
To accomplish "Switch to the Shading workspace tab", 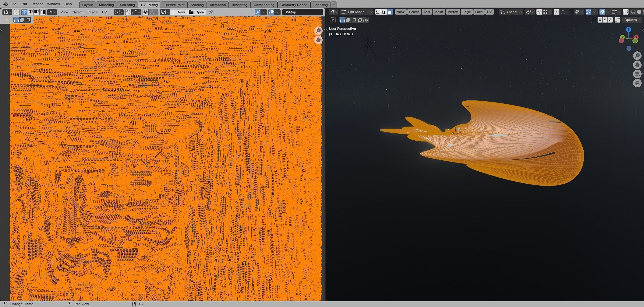I will [x=197, y=5].
